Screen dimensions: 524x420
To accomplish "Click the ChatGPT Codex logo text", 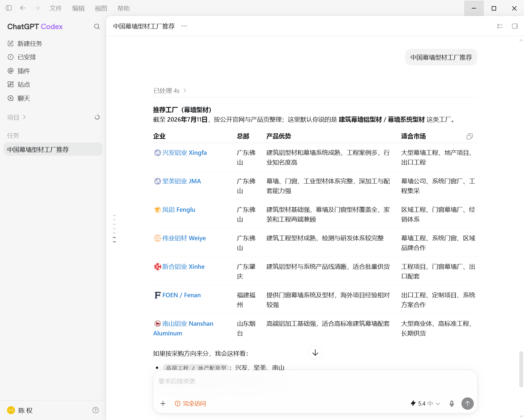I will [x=35, y=27].
